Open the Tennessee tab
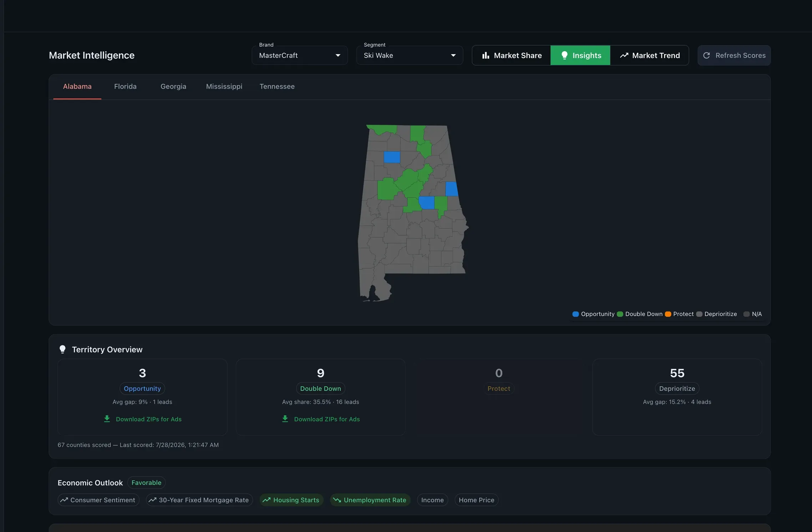The image size is (812, 532). click(277, 87)
